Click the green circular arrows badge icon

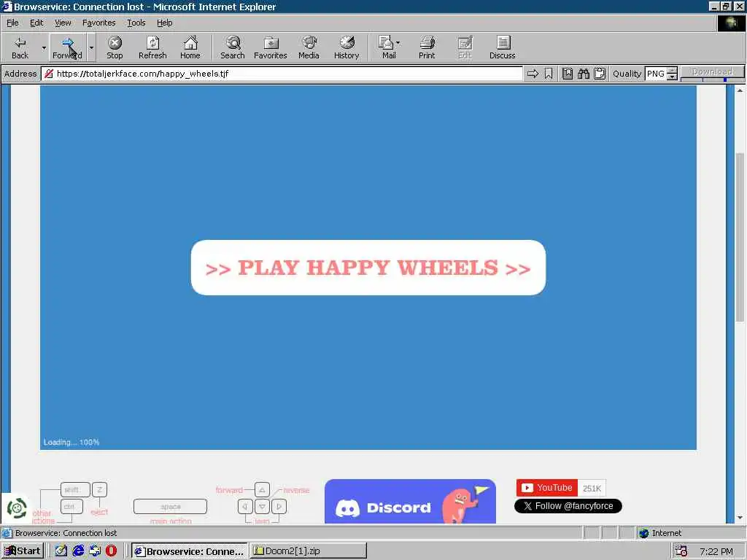coord(17,508)
